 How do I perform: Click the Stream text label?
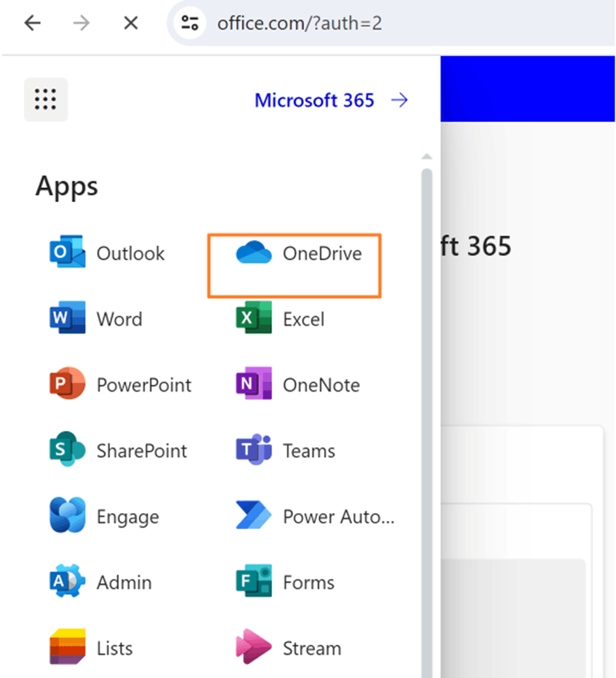[x=312, y=648]
